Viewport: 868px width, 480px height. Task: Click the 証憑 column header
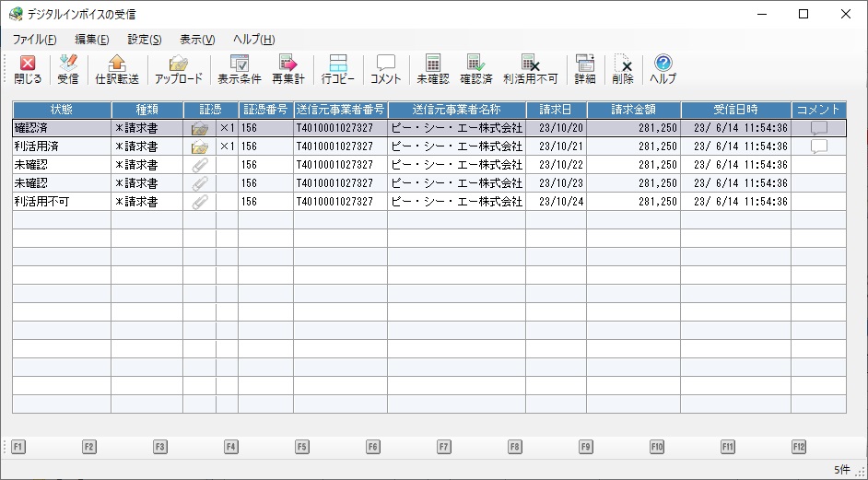tap(210, 110)
